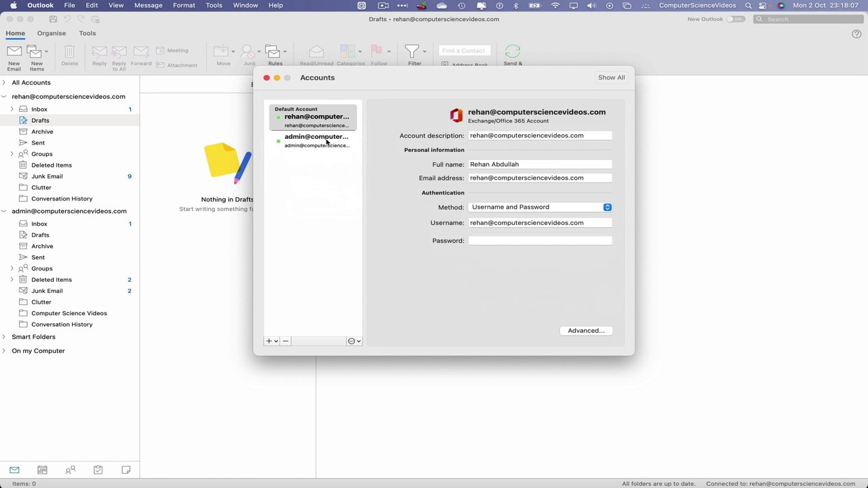Screen dimensions: 868x488
Task: Switch to People view icon
Action: point(70,470)
